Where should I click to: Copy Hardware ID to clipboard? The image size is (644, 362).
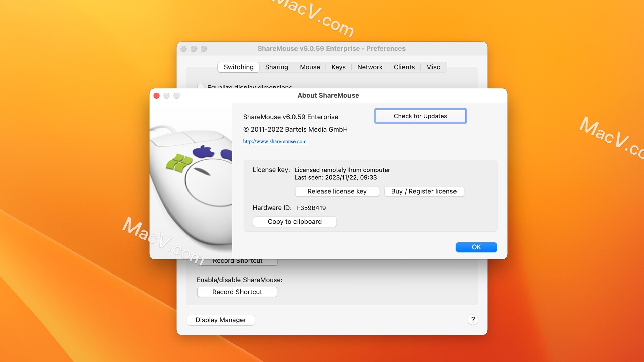[294, 221]
